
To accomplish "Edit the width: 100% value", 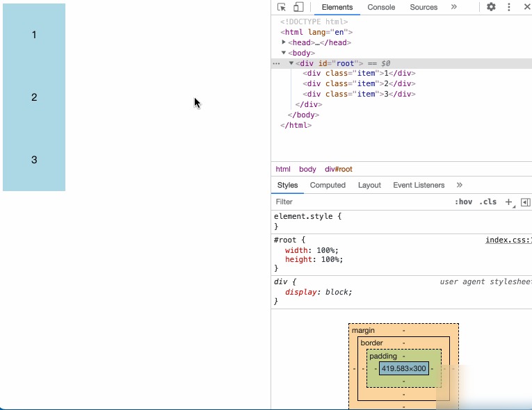I will (326, 250).
